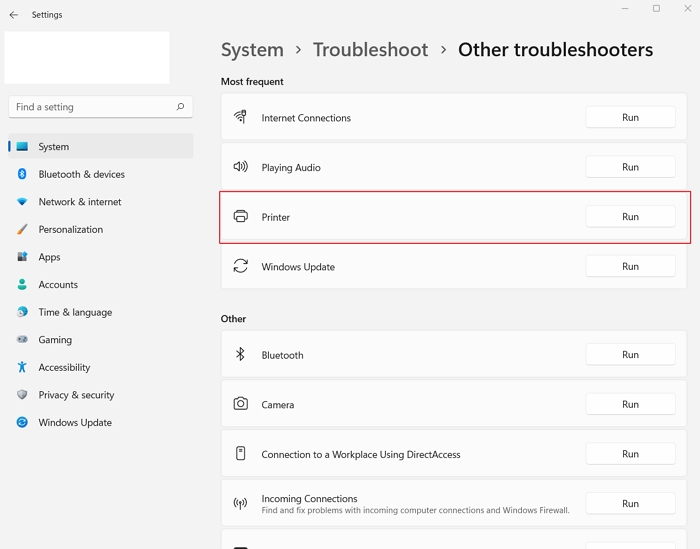Screen dimensions: 700x549
Task: Click the Gaming controller icon
Action: pos(22,340)
